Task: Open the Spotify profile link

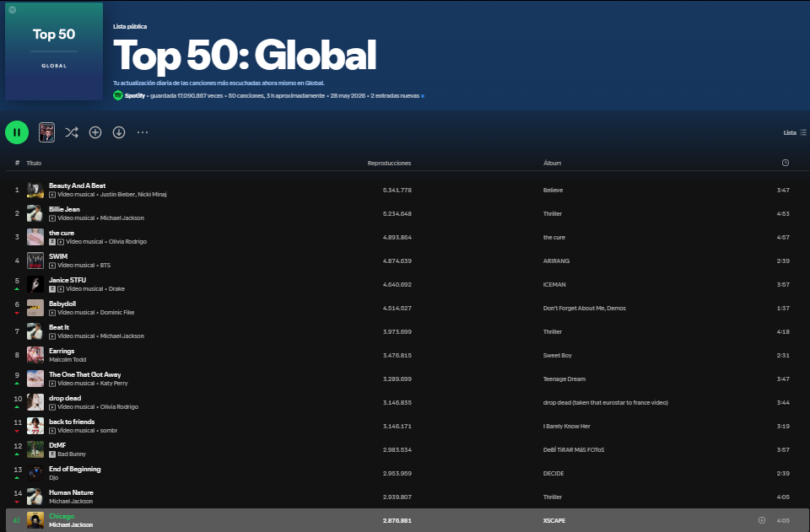Action: point(135,95)
